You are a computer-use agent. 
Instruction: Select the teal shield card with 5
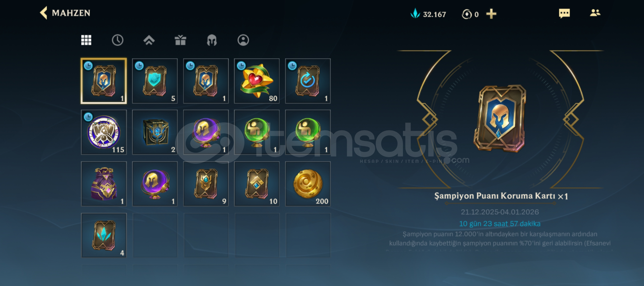coord(155,81)
